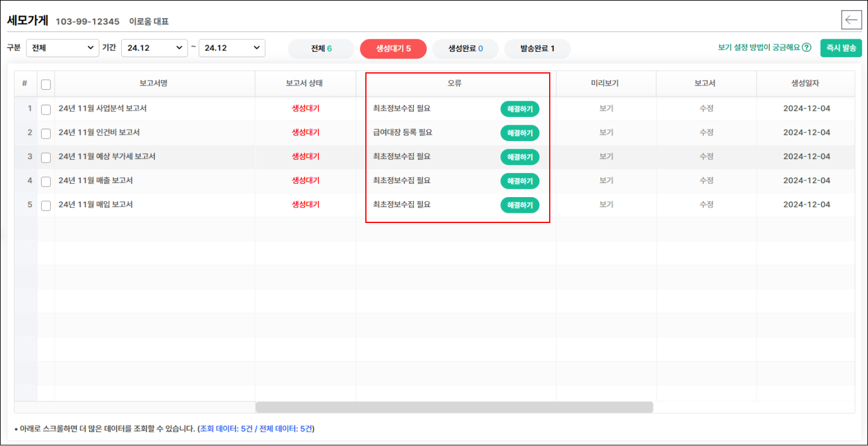Image resolution: width=868 pixels, height=446 pixels.
Task: Click 수정 for 예상 부가세 보고서
Action: click(x=706, y=157)
